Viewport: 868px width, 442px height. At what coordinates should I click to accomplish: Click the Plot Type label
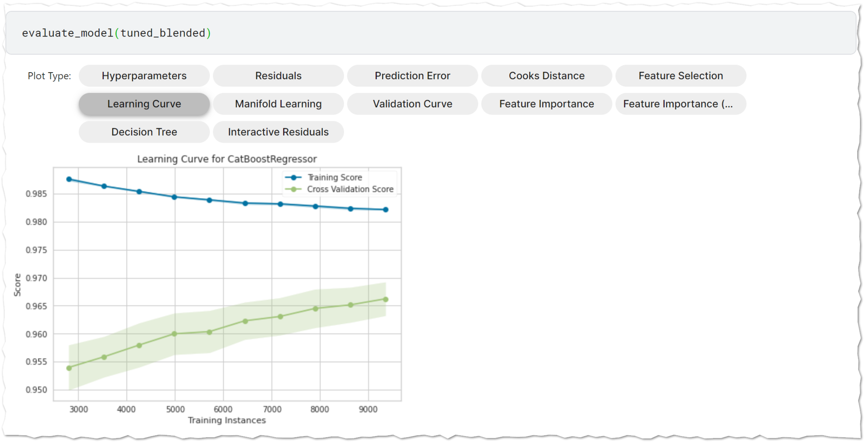(49, 76)
